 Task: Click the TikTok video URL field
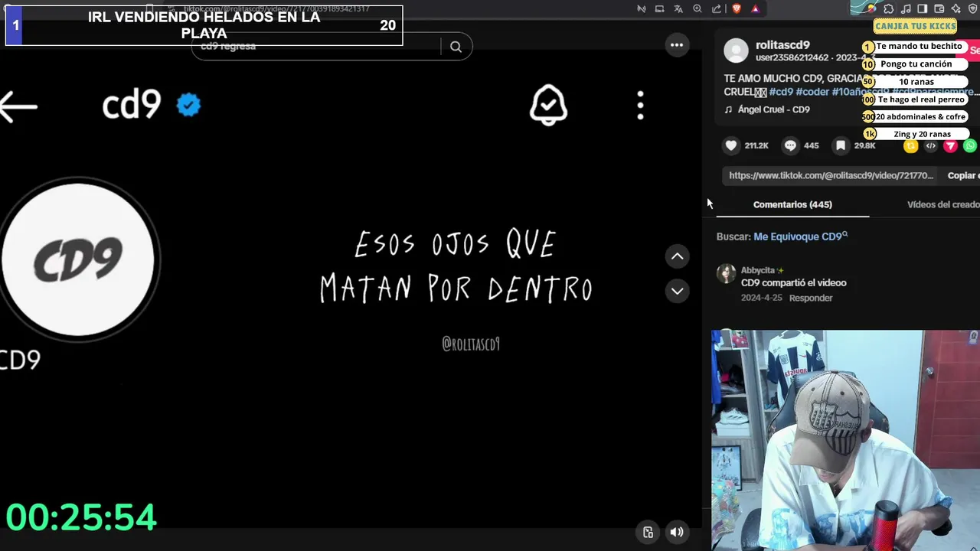coord(831,175)
